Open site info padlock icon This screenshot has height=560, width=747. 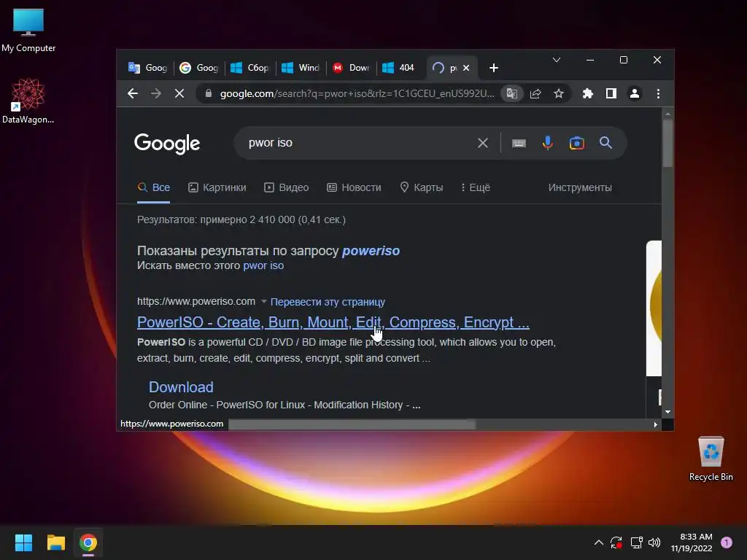pos(208,94)
